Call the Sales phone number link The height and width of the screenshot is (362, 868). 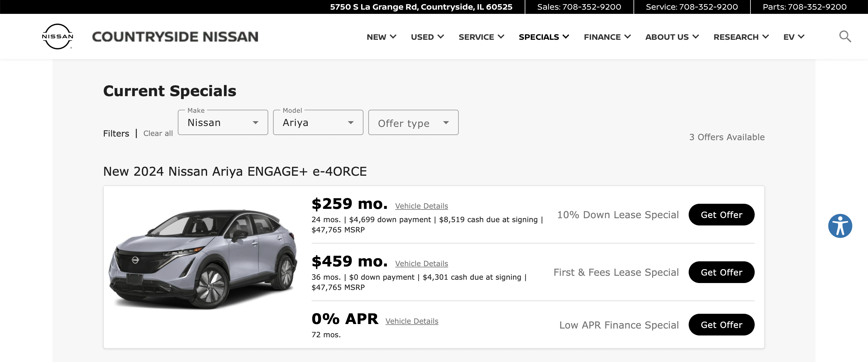coord(579,7)
